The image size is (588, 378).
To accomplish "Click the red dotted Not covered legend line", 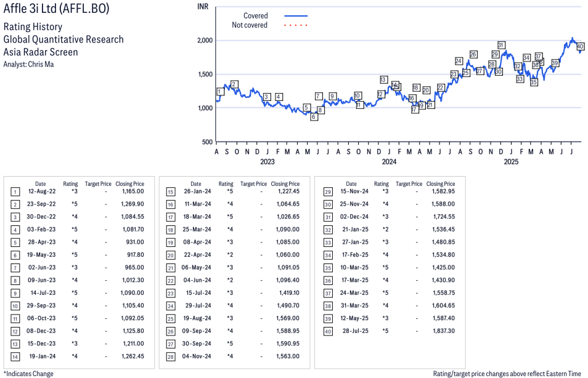I will click(x=296, y=25).
